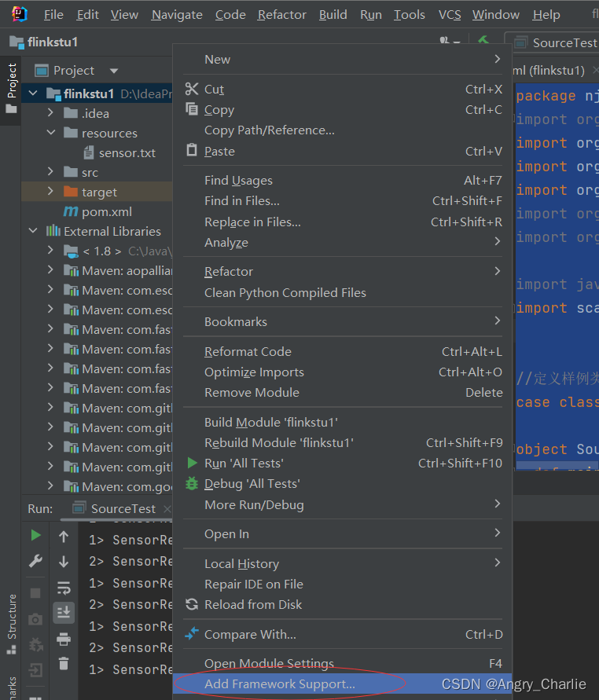Click the flinkstu1 module icon in breadcrumb
This screenshot has height=700, width=599.
[x=17, y=42]
